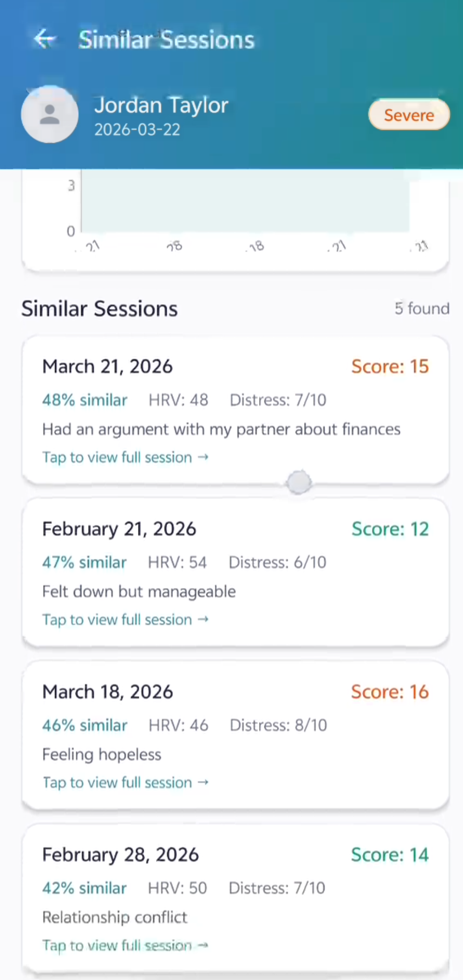Open full session for February 28, 2026
Image resolution: width=463 pixels, height=980 pixels.
coord(125,945)
